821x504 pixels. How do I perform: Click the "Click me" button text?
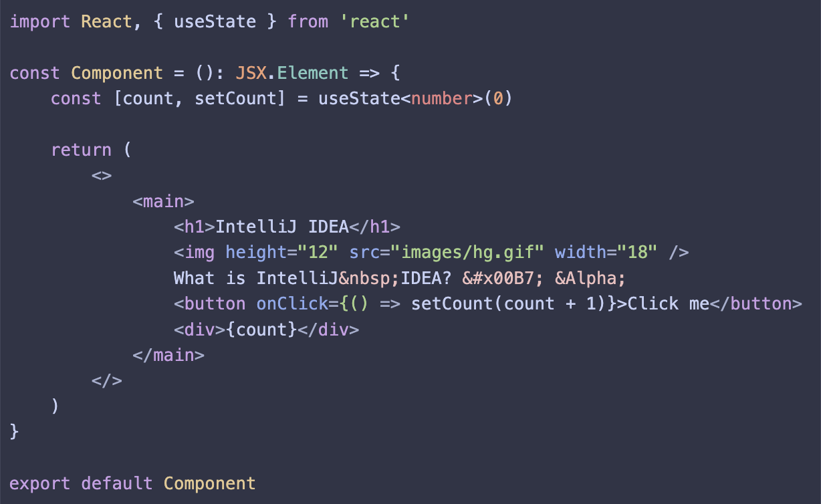click(x=668, y=304)
